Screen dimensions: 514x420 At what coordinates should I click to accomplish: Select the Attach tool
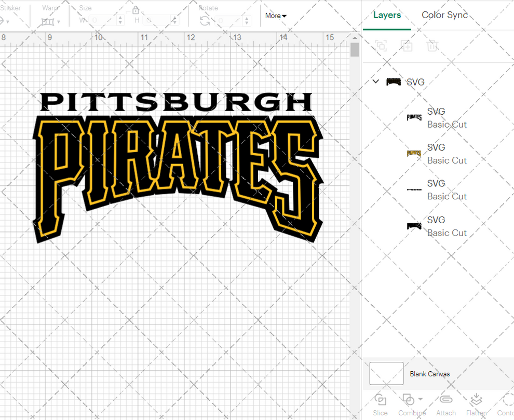pyautogui.click(x=446, y=404)
